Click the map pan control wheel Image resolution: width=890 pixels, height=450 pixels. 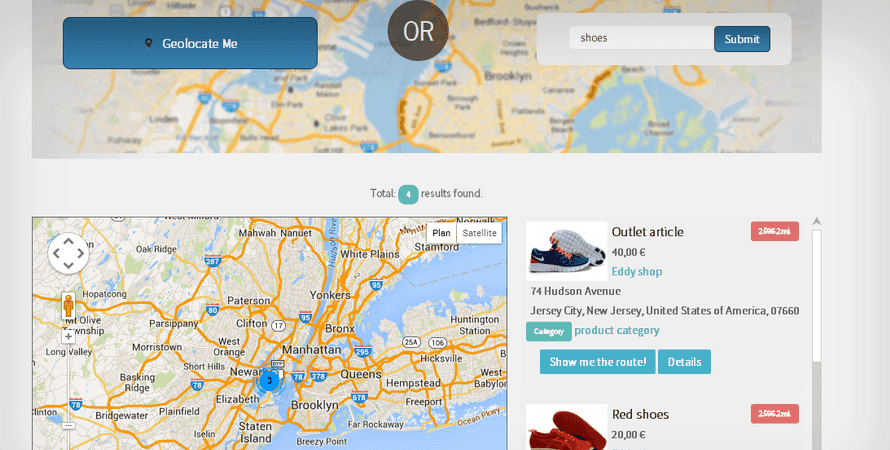click(x=68, y=253)
